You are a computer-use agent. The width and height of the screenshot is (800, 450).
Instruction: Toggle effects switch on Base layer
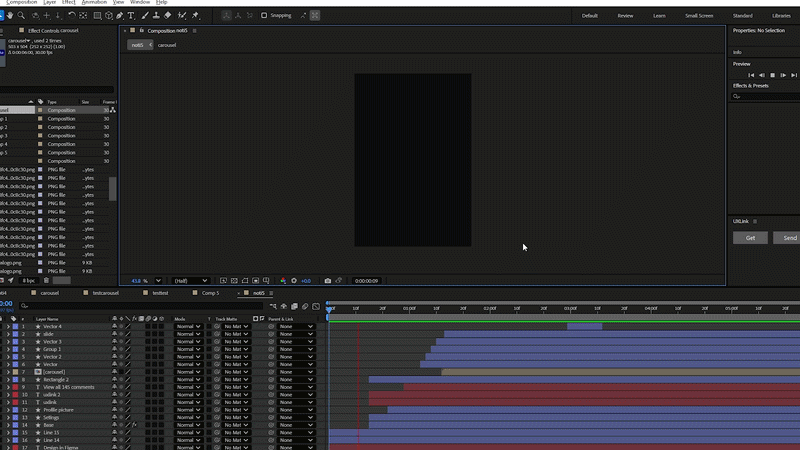[135, 425]
